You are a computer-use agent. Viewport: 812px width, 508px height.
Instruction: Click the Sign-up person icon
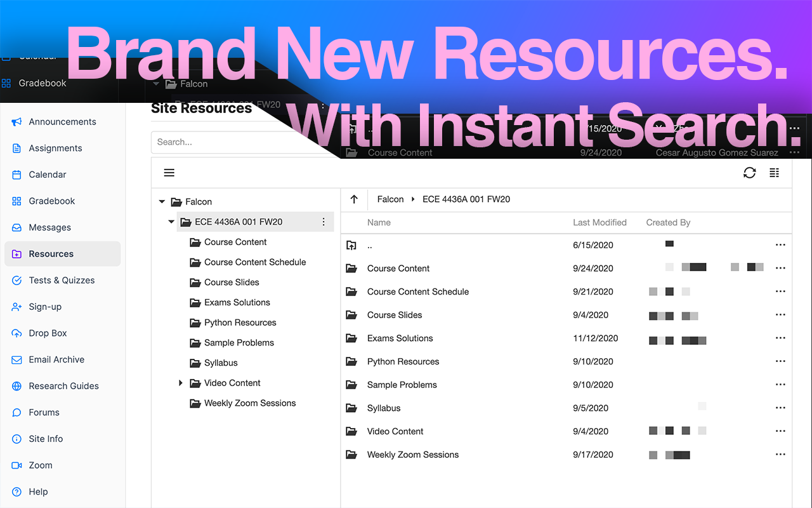(x=16, y=307)
